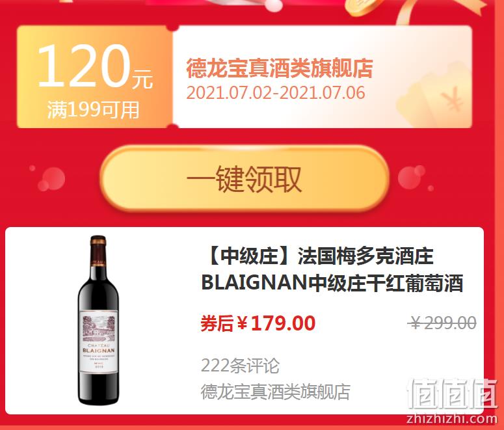Click the 一键领取 claim button

point(245,179)
